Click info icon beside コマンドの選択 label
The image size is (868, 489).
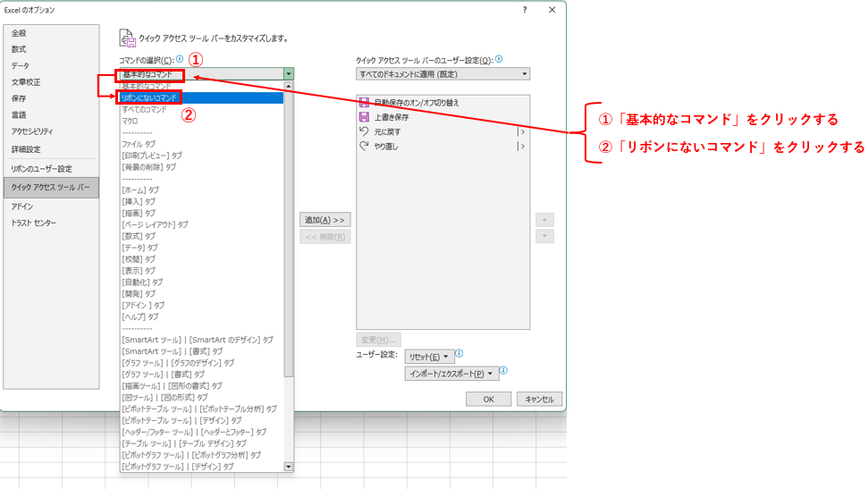point(180,59)
